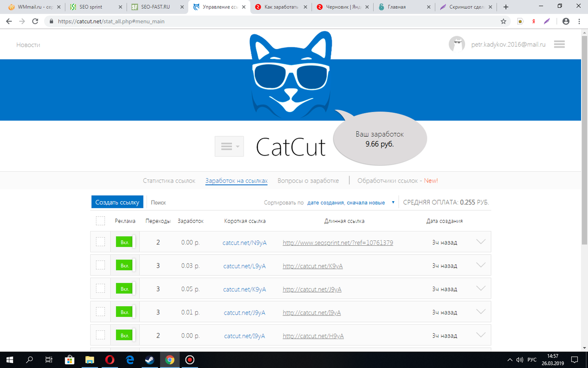This screenshot has width=588, height=368.
Task: Switch to the SEO-FAST.RU browser tab
Action: 157,7
